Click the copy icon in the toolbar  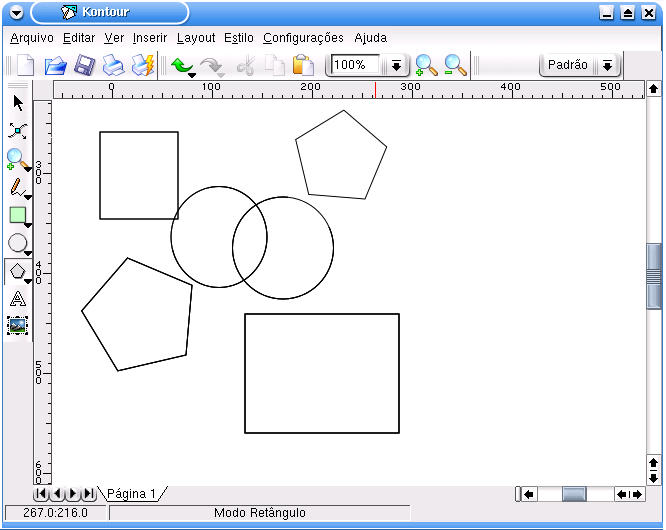(x=274, y=65)
